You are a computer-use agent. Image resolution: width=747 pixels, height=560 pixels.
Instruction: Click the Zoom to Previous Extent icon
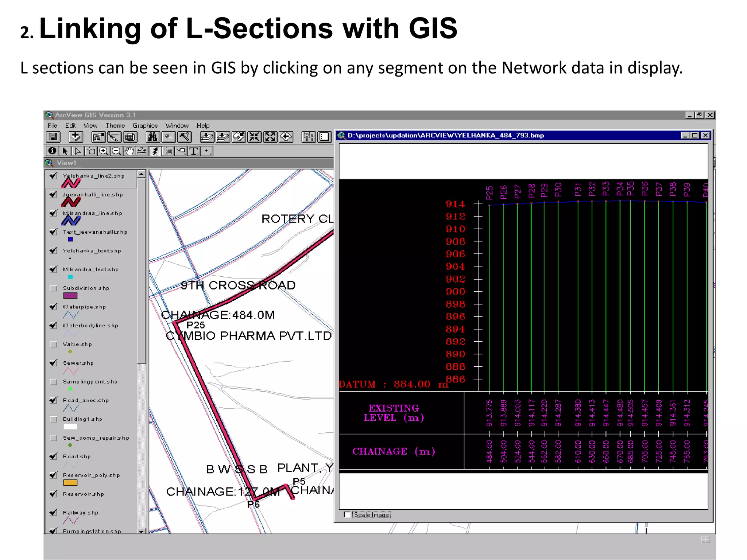tap(286, 137)
